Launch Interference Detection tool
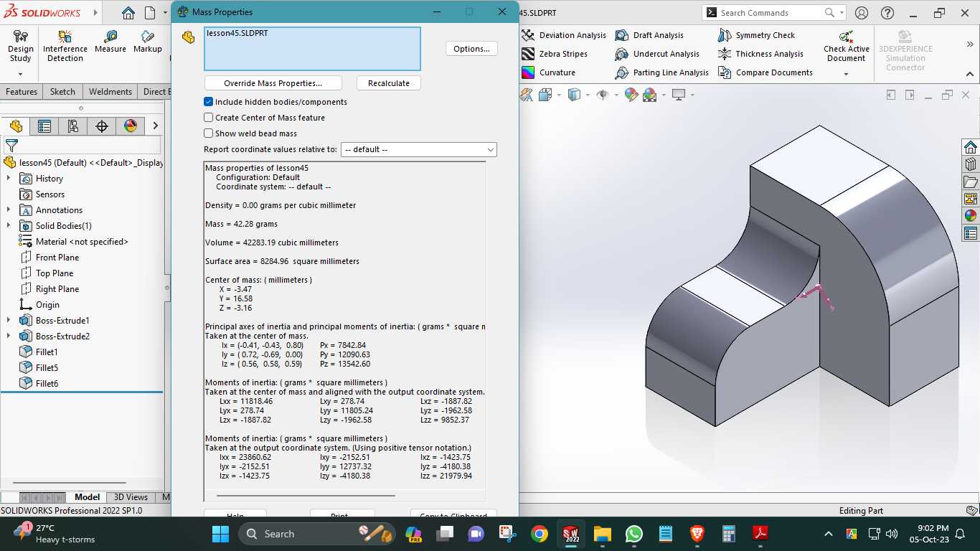The height and width of the screenshot is (551, 980). [65, 46]
